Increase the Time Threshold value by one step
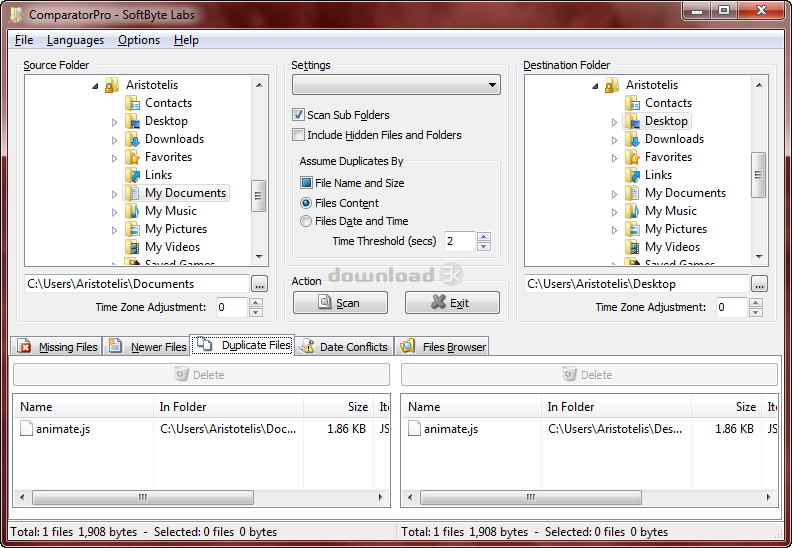The height and width of the screenshot is (548, 792). point(483,236)
